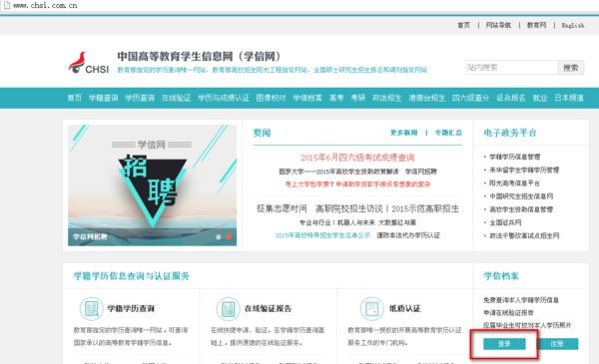Click the 网站导航 top link
Screen dimensions: 599x364
click(498, 25)
